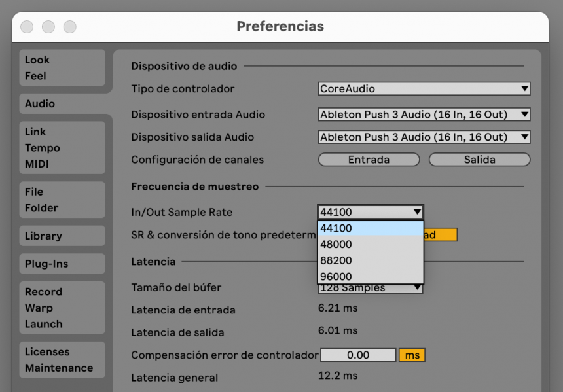Open the Salida channel configuration
This screenshot has width=563, height=392.
point(479,159)
